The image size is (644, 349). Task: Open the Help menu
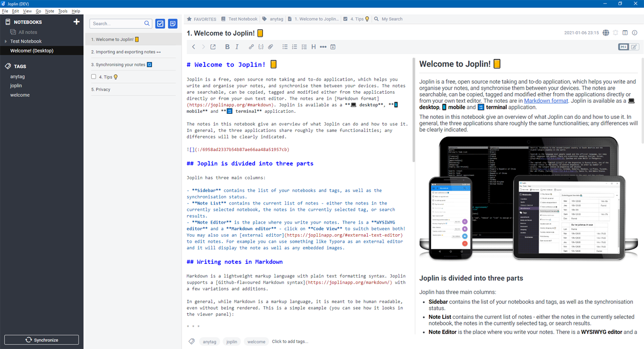tap(76, 11)
